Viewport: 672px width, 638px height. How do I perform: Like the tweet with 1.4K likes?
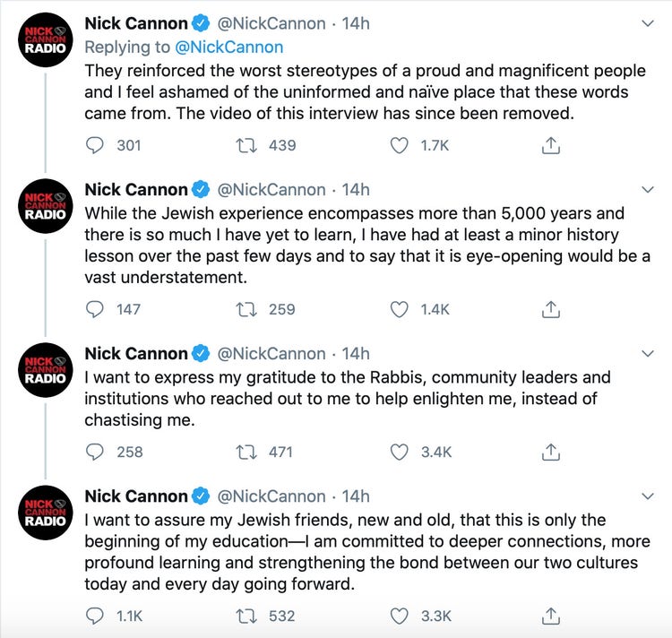[x=400, y=309]
